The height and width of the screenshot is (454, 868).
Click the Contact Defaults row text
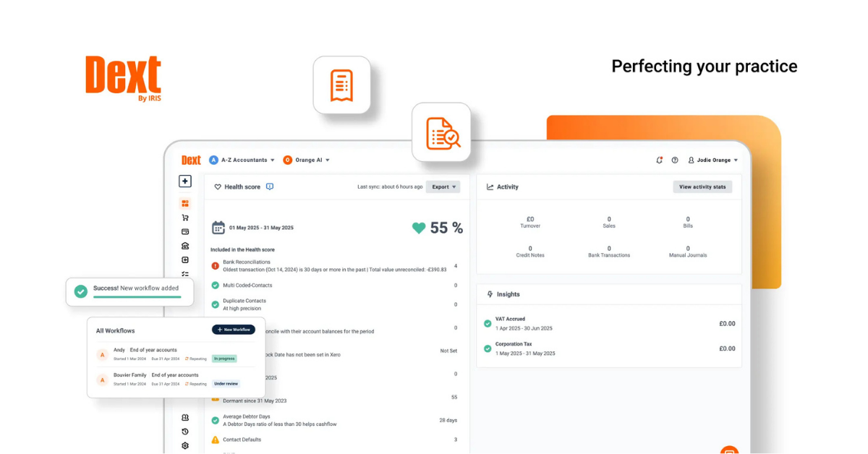tap(242, 440)
